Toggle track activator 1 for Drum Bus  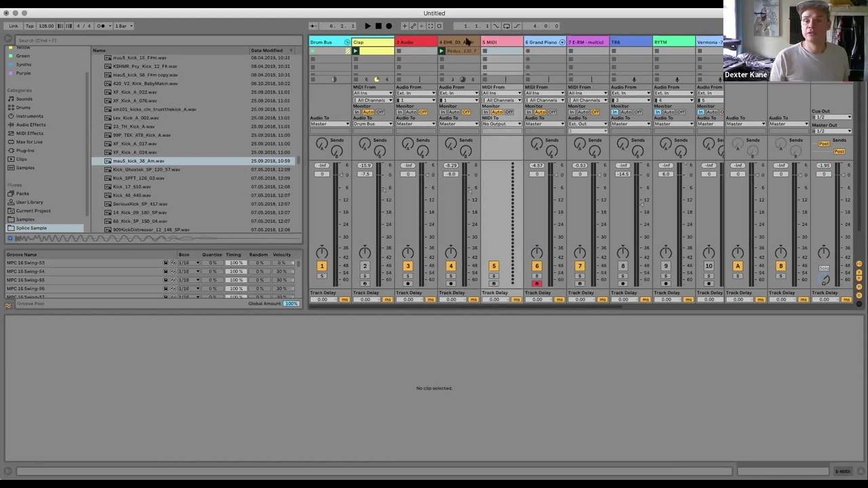point(321,266)
